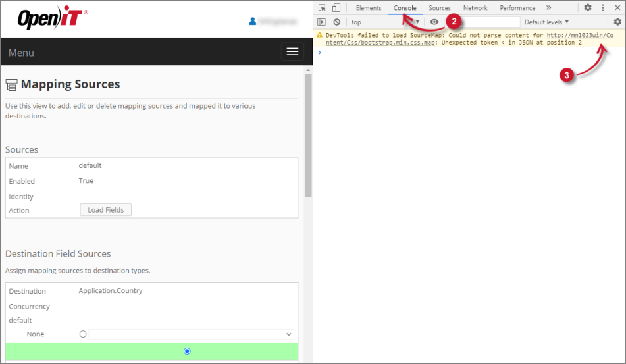Click the console filter input field

click(x=484, y=22)
